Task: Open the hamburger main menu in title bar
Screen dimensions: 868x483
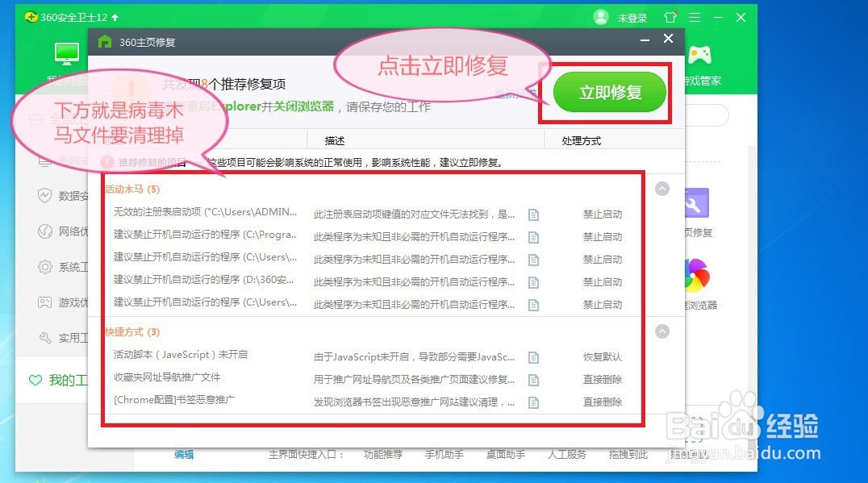Action: pyautogui.click(x=694, y=16)
